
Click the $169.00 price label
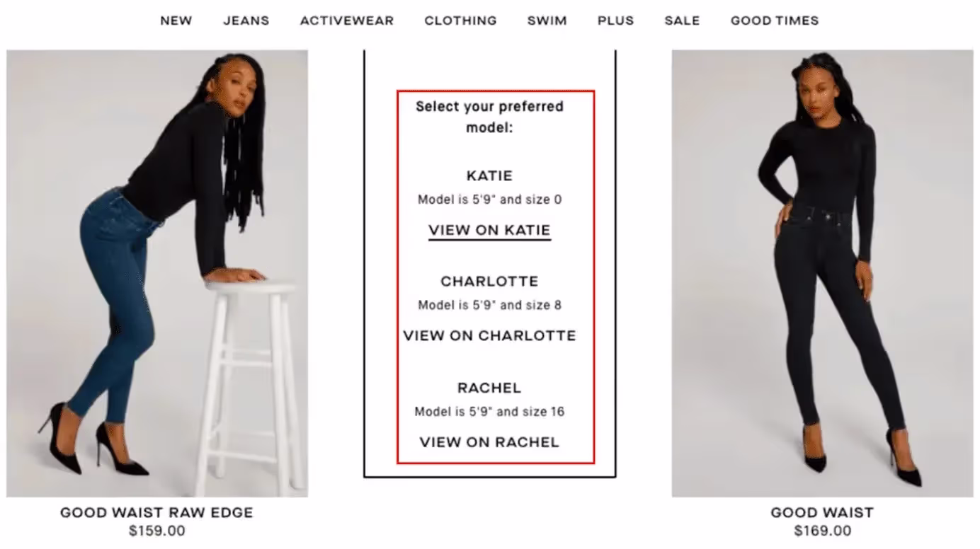click(x=822, y=531)
